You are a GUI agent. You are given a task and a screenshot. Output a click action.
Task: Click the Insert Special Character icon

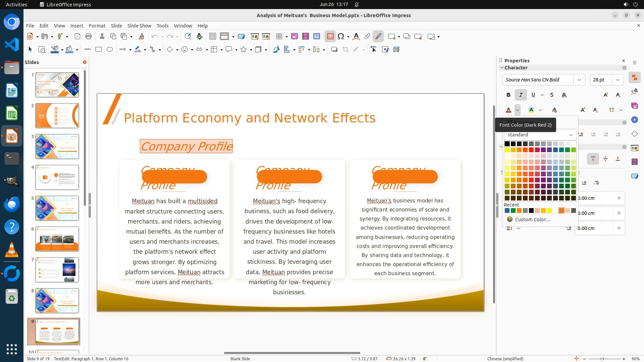pyautogui.click(x=341, y=37)
